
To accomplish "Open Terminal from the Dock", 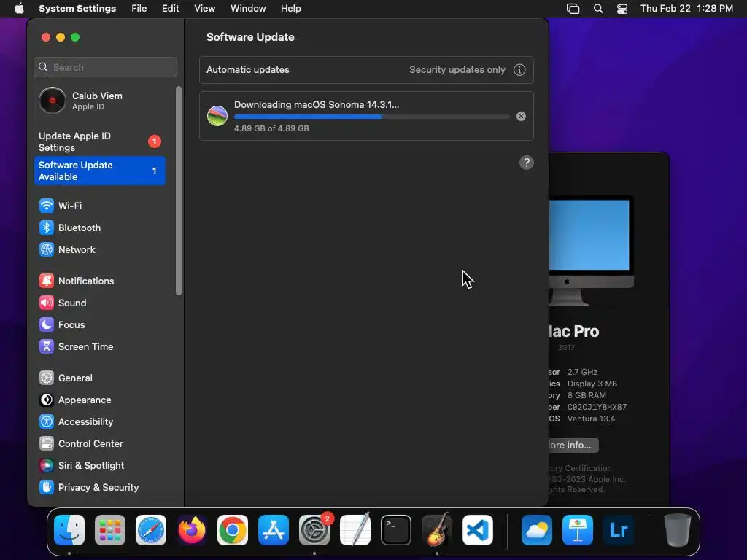I will click(x=396, y=530).
